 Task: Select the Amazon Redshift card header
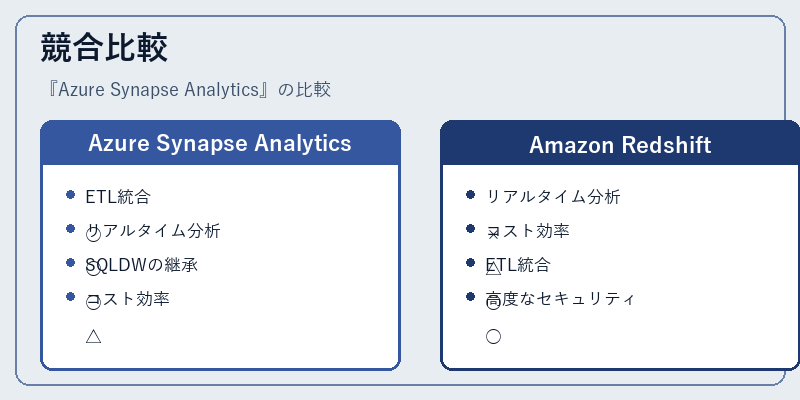620,143
